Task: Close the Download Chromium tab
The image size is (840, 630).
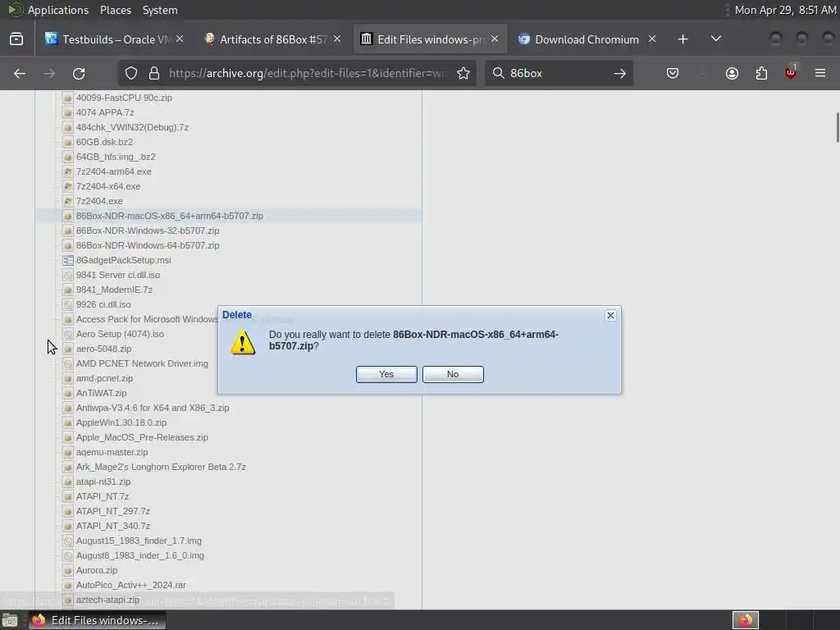Action: pos(652,39)
